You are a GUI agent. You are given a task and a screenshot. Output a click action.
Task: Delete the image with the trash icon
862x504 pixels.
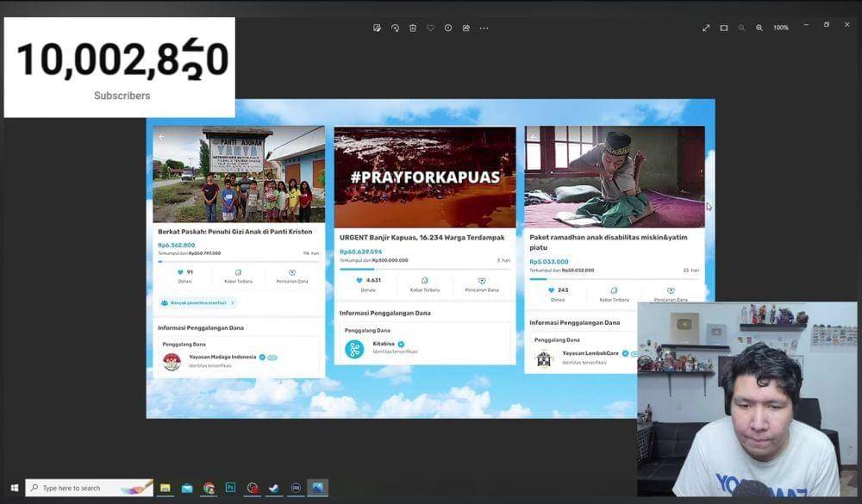413,28
